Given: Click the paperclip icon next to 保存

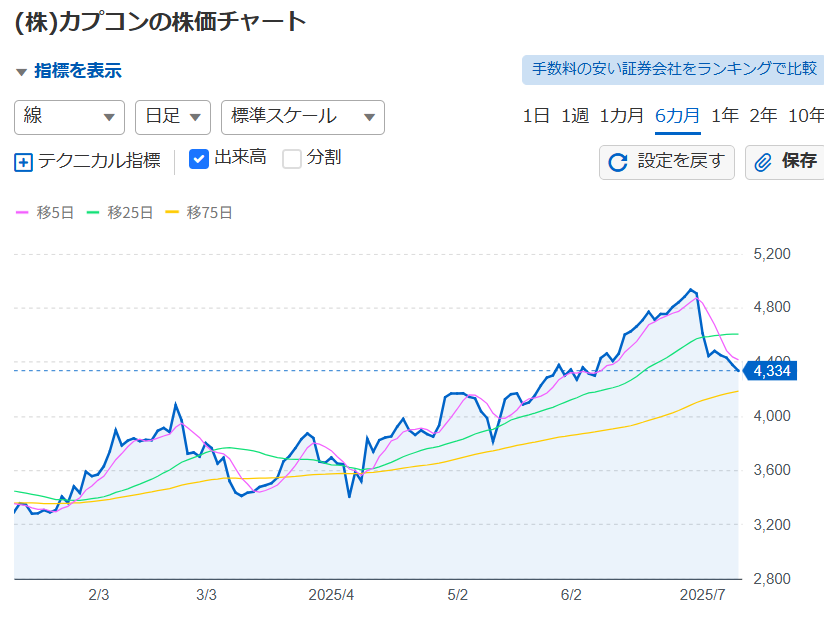Looking at the screenshot, I should (x=763, y=162).
